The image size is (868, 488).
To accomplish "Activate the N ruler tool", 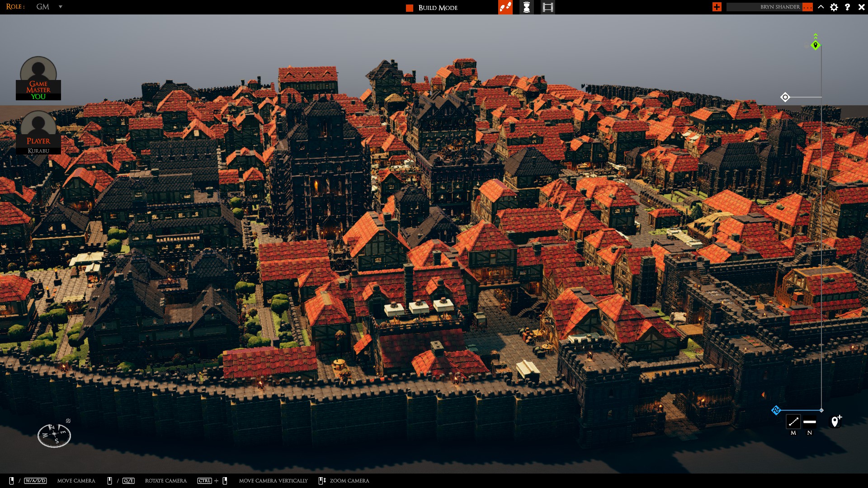I will pos(810,422).
